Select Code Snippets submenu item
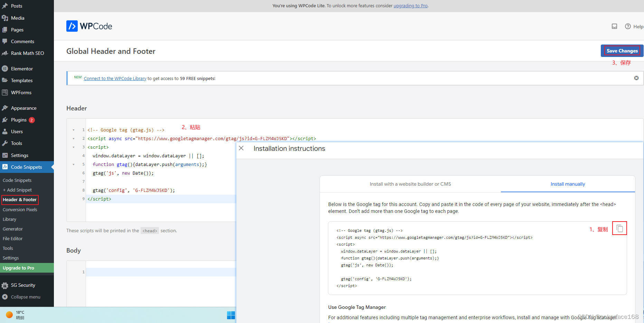 pyautogui.click(x=17, y=180)
